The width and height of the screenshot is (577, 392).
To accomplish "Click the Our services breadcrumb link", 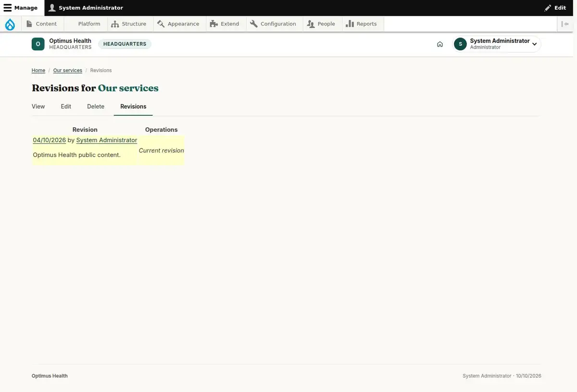I will point(67,71).
